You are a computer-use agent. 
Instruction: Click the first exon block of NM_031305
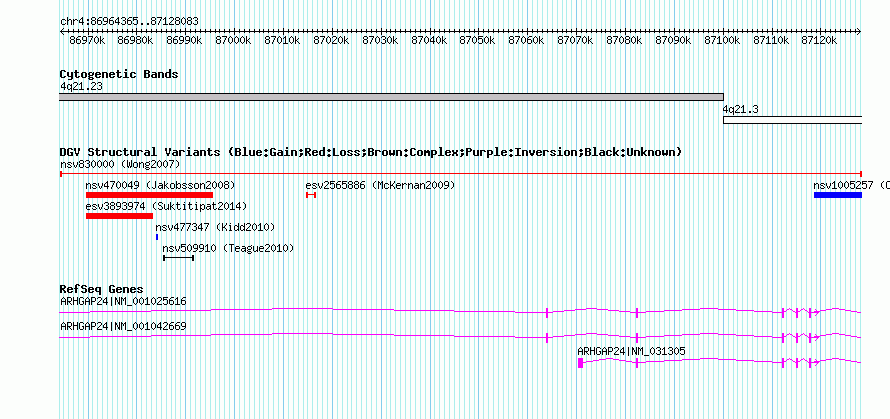(x=581, y=363)
